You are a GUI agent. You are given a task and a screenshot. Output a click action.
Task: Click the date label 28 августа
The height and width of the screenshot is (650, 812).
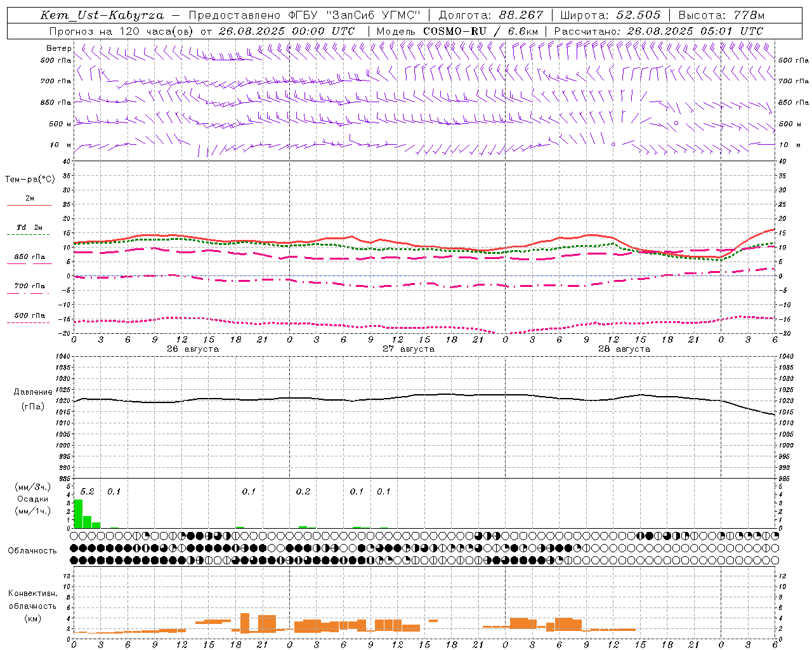click(624, 349)
